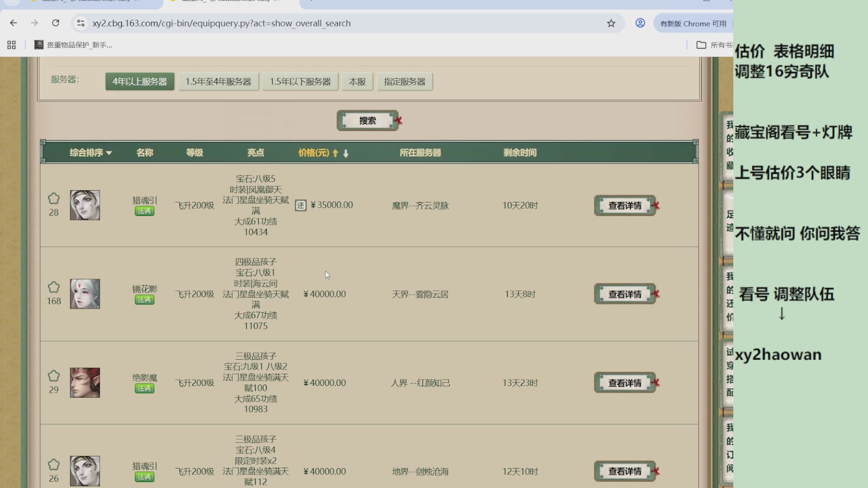Click the 镜花影 name text
This screenshot has height=488, width=868.
tap(145, 289)
